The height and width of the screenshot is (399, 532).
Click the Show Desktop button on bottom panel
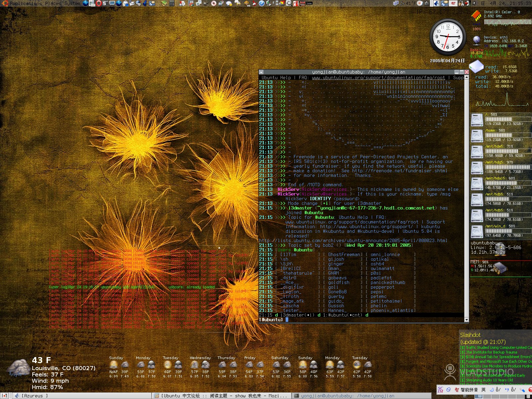(x=5, y=396)
